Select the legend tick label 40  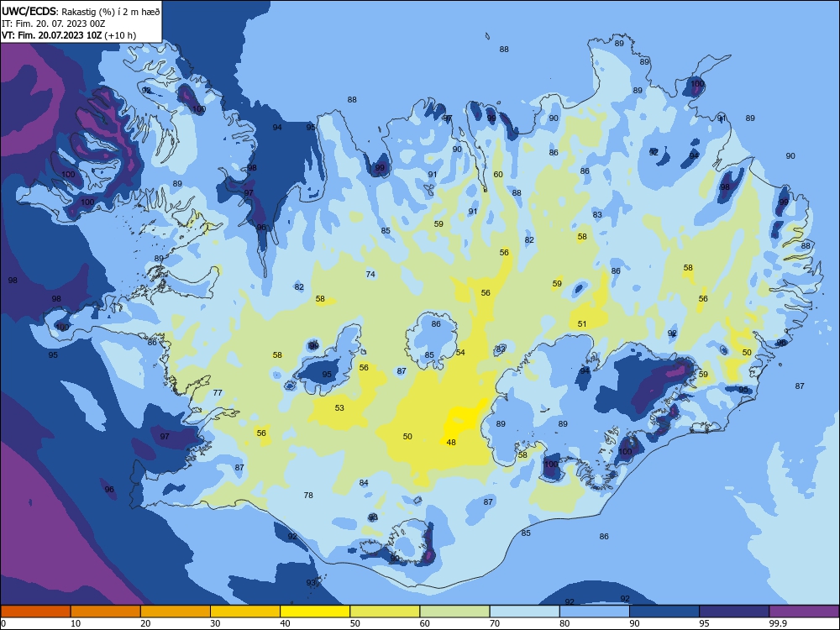click(x=285, y=623)
